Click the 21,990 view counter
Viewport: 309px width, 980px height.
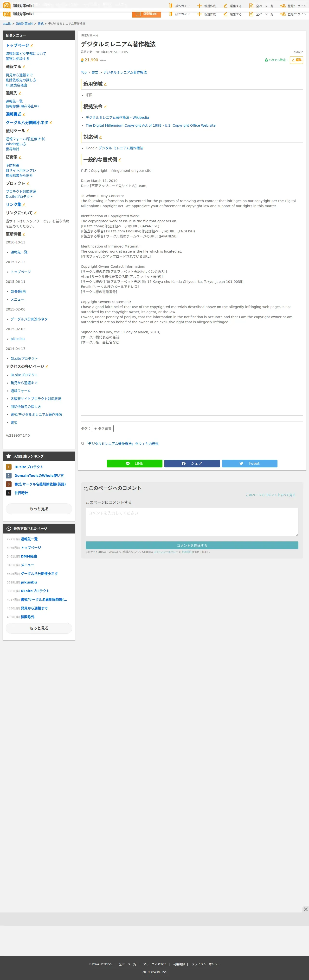(93, 60)
